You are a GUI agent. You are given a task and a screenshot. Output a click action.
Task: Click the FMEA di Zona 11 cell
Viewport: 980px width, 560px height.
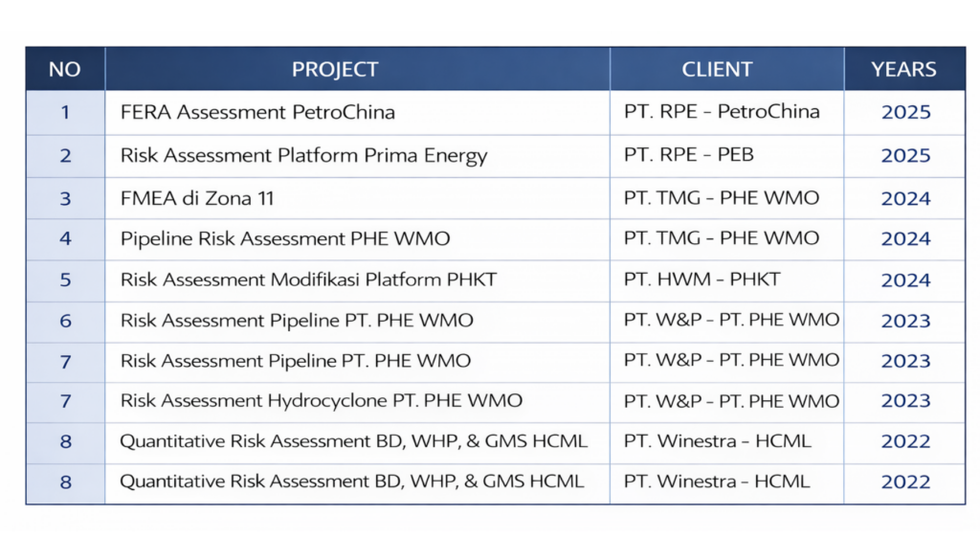(197, 198)
